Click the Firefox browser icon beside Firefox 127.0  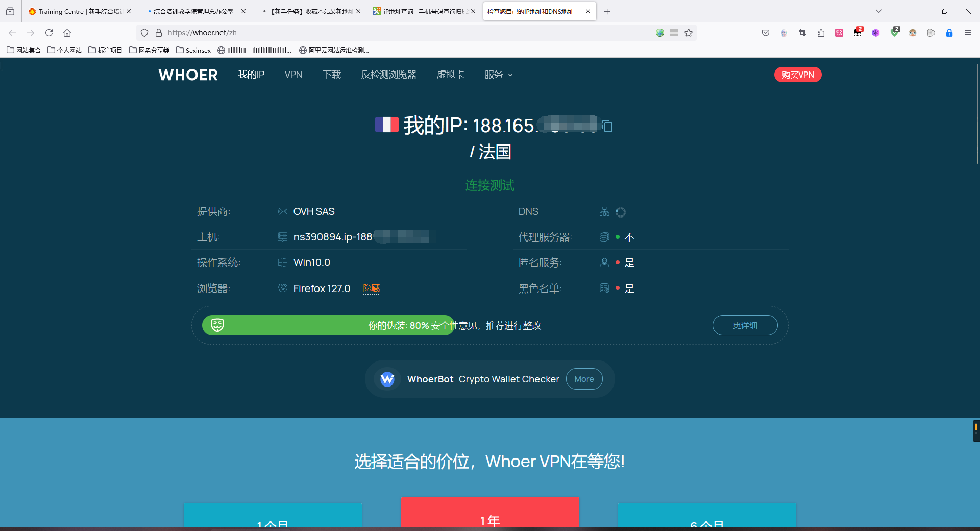[283, 288]
